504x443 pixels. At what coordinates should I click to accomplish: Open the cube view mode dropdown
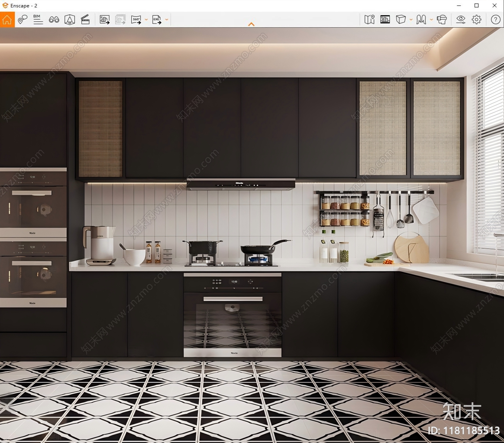411,20
